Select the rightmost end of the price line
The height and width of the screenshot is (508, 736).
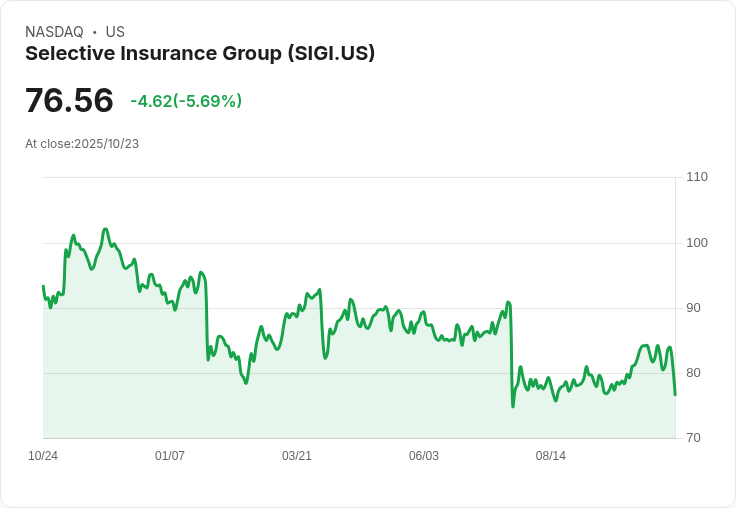[x=675, y=395]
